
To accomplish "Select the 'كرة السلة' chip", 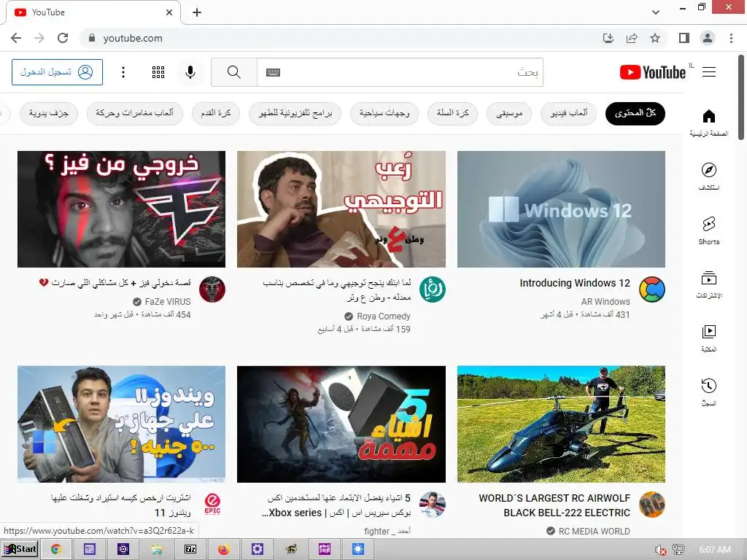I will tap(452, 113).
